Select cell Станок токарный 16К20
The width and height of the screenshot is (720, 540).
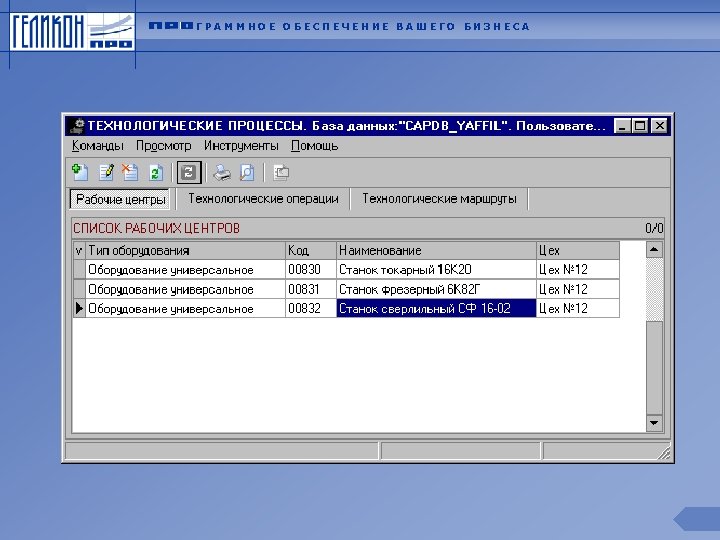[436, 269]
